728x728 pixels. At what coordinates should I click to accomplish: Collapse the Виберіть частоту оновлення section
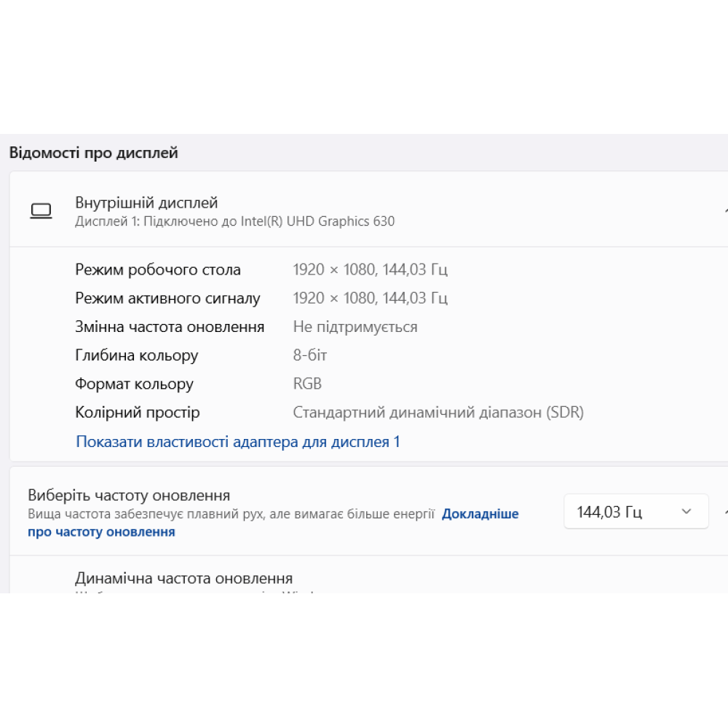[x=725, y=511]
